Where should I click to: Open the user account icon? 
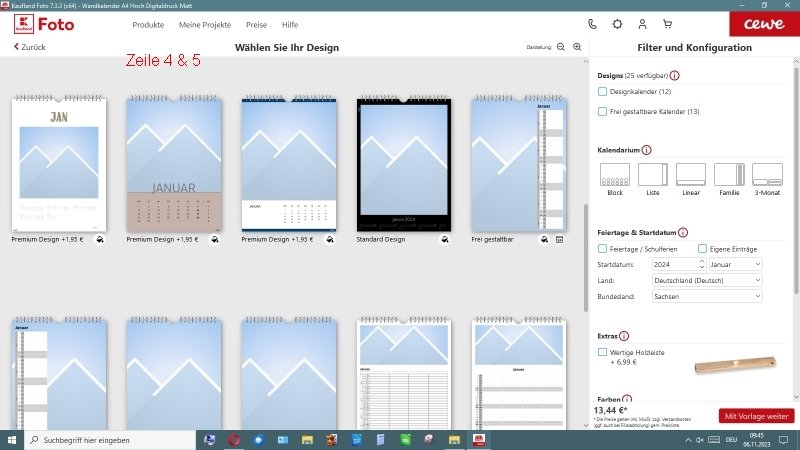pos(642,24)
